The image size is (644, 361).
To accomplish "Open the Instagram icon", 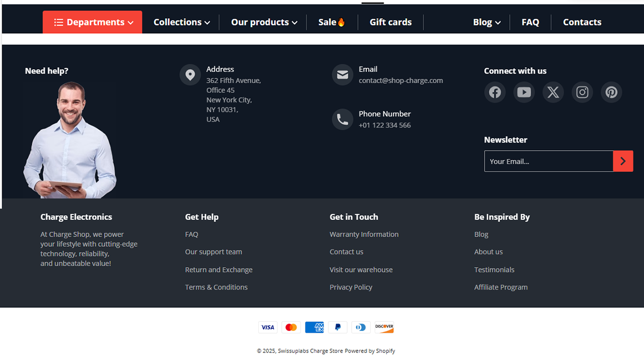I will tap(582, 92).
